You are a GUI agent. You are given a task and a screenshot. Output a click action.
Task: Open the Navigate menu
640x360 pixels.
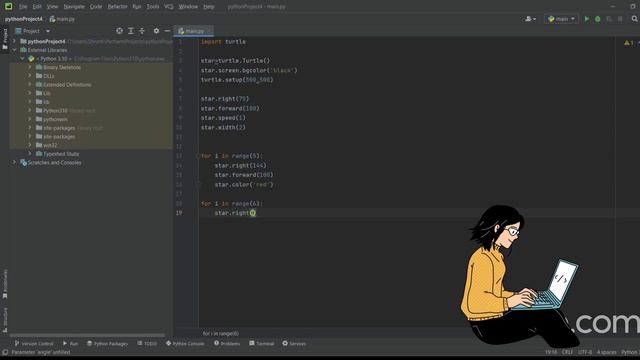(74, 7)
